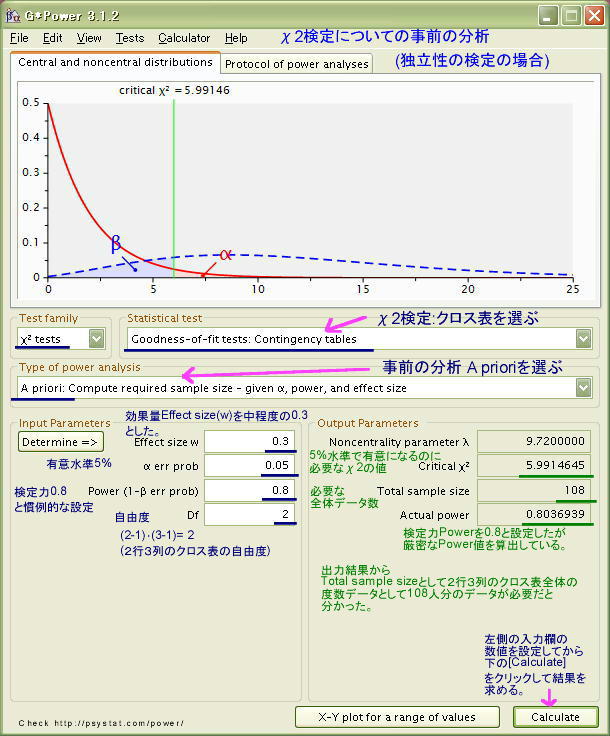
Task: Click the α label in the distribution plot
Action: (226, 254)
